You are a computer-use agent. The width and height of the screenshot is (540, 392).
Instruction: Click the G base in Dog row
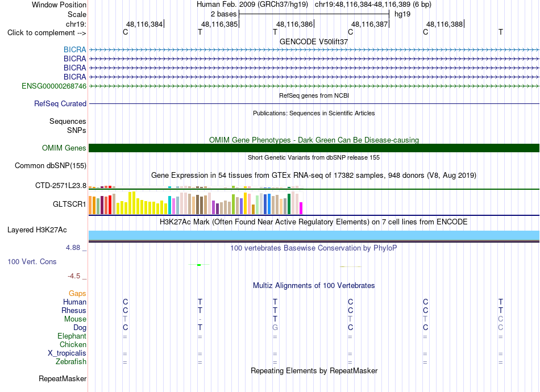click(275, 328)
